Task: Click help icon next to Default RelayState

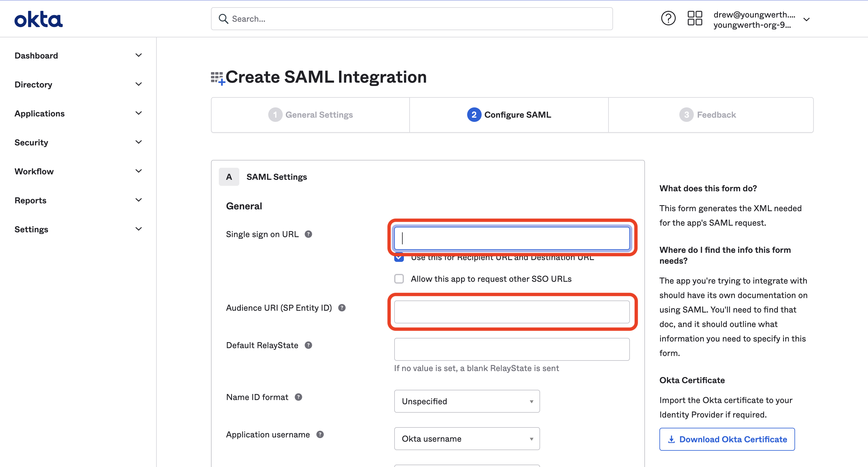Action: click(x=308, y=345)
